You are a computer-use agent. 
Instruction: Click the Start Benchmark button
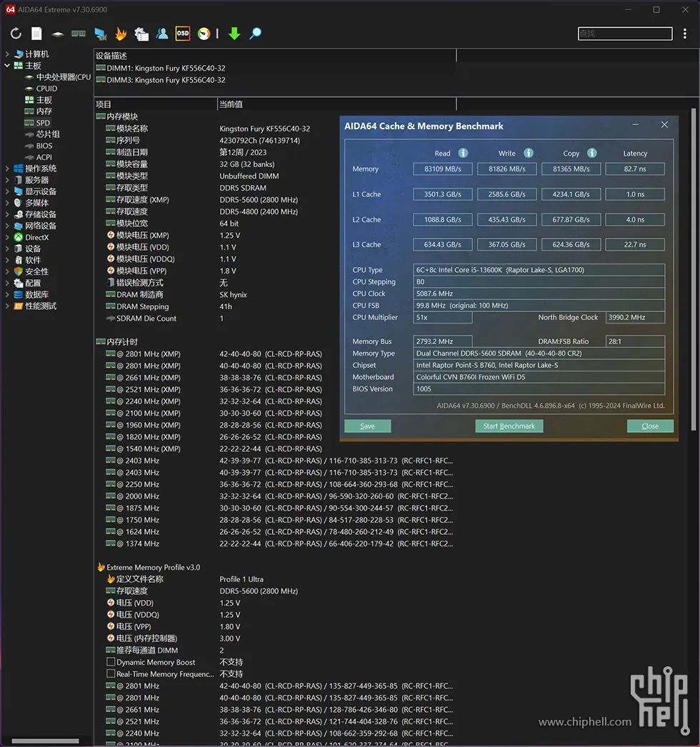[509, 426]
